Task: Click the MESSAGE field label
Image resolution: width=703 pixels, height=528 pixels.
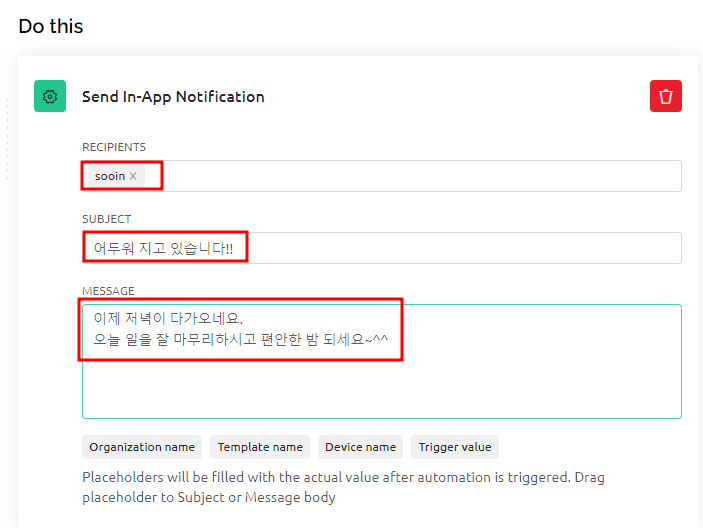Action: [108, 291]
